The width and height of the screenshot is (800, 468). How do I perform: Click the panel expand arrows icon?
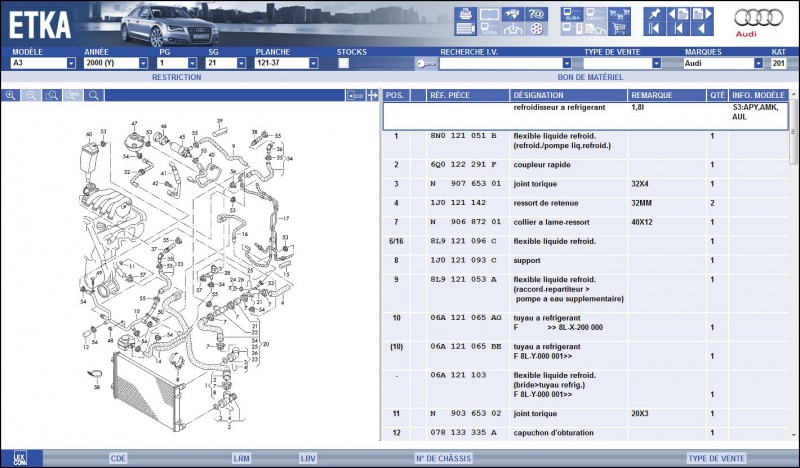pyautogui.click(x=372, y=95)
